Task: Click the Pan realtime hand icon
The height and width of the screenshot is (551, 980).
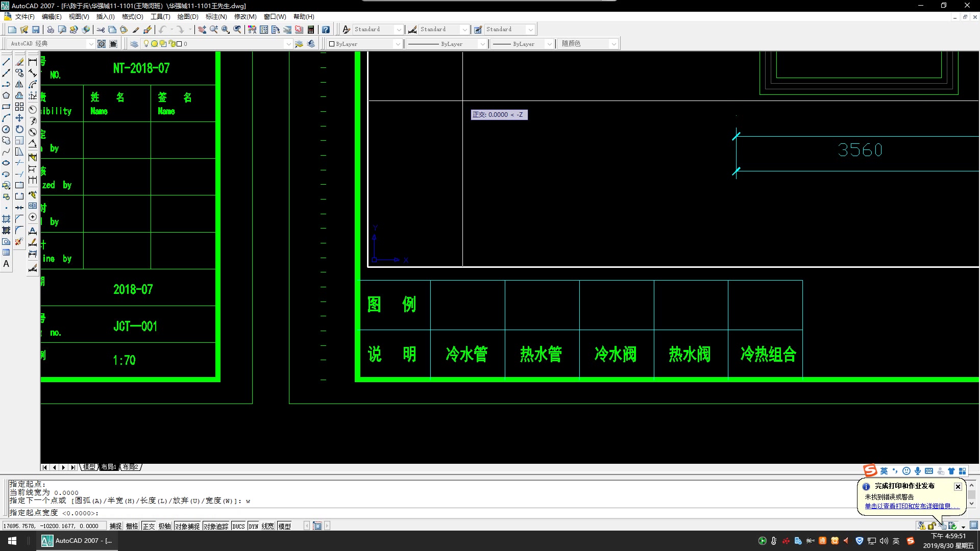Action: coord(202,30)
